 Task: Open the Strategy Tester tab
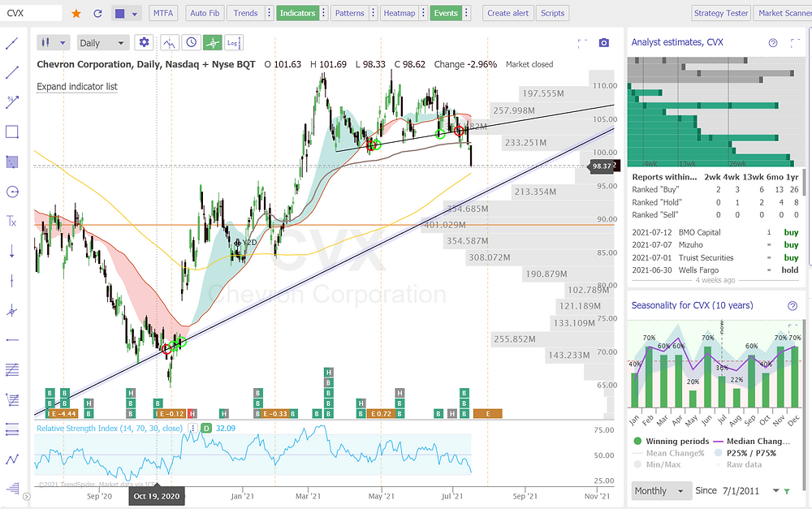click(721, 14)
